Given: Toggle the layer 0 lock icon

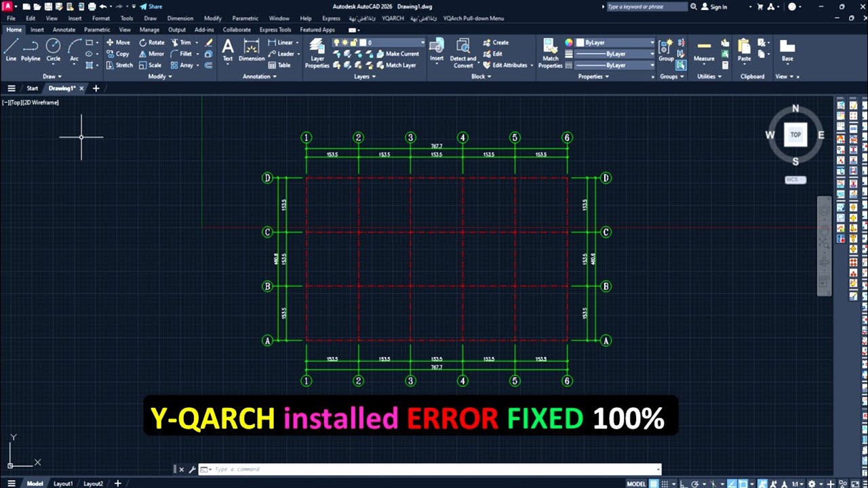Looking at the screenshot, I should 355,42.
